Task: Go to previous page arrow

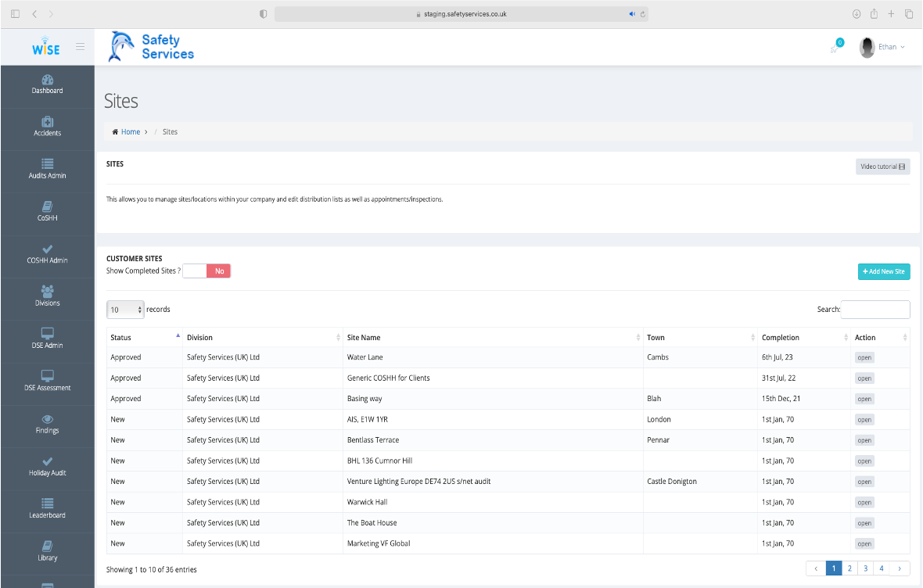Action: pos(816,568)
